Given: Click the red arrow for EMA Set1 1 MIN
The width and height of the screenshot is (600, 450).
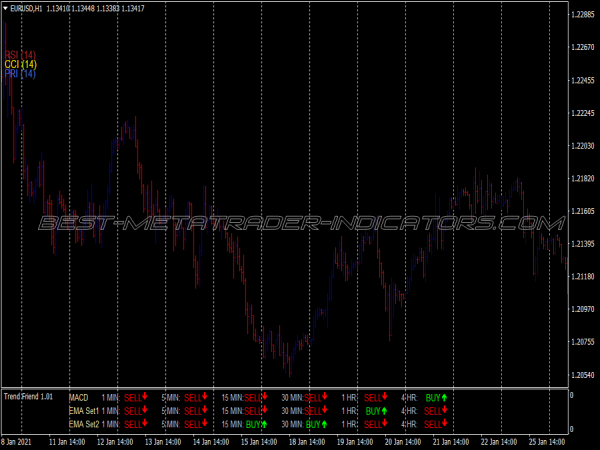Looking at the screenshot, I should (x=145, y=410).
